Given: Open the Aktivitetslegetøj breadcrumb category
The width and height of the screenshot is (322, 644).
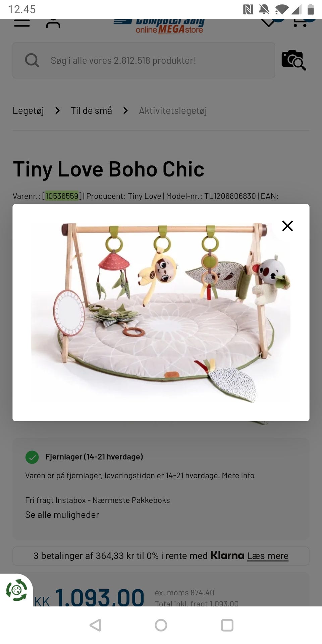Looking at the screenshot, I should pyautogui.click(x=173, y=110).
